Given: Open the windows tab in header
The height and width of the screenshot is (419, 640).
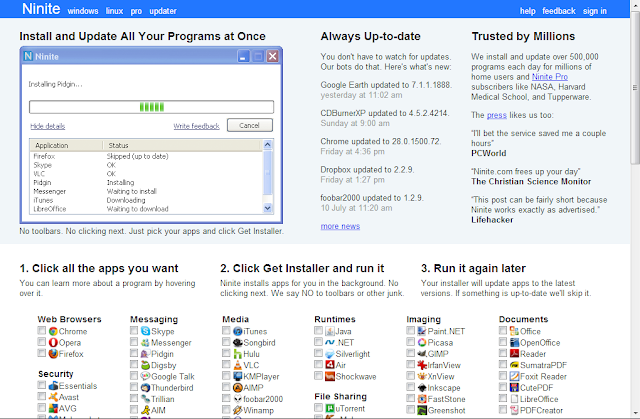Looking at the screenshot, I should pos(83,11).
